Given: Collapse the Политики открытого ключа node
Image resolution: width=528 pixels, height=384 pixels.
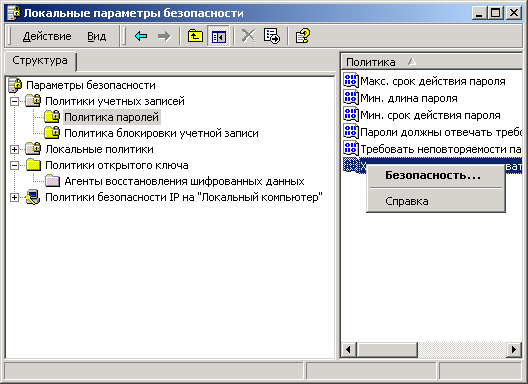Looking at the screenshot, I should 14,165.
